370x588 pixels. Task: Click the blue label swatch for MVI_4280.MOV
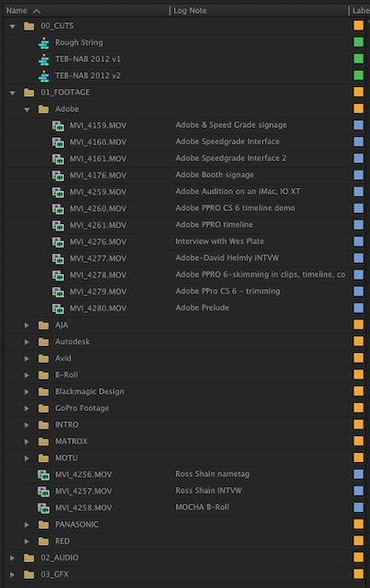[358, 307]
